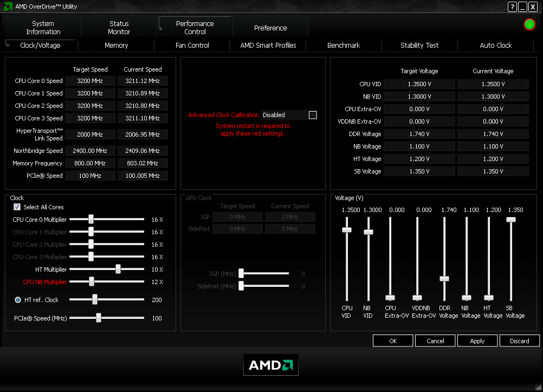This screenshot has height=392, width=543.
Task: Confirm settings with the OK button
Action: click(392, 340)
